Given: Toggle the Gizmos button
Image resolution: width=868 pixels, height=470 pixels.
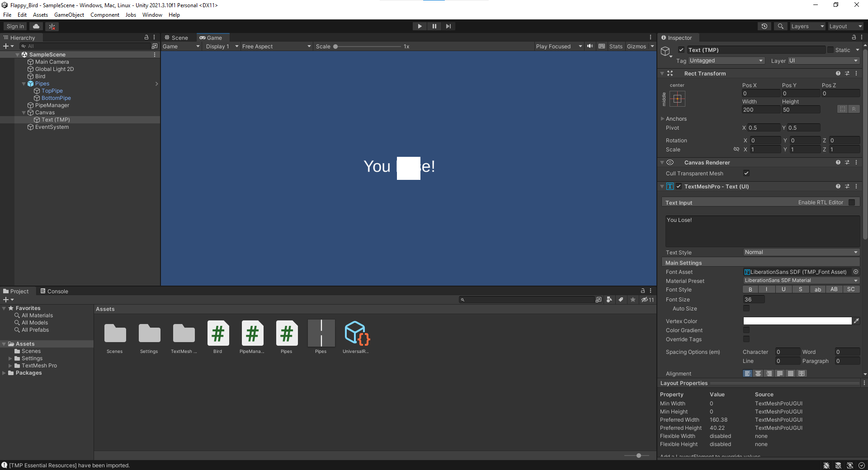Looking at the screenshot, I should tap(637, 46).
